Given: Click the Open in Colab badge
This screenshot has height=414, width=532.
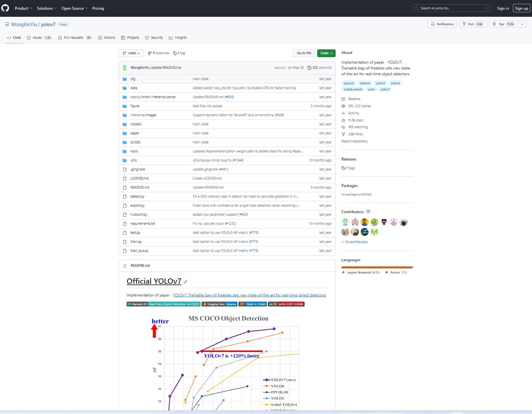Looking at the screenshot, I should (253, 304).
